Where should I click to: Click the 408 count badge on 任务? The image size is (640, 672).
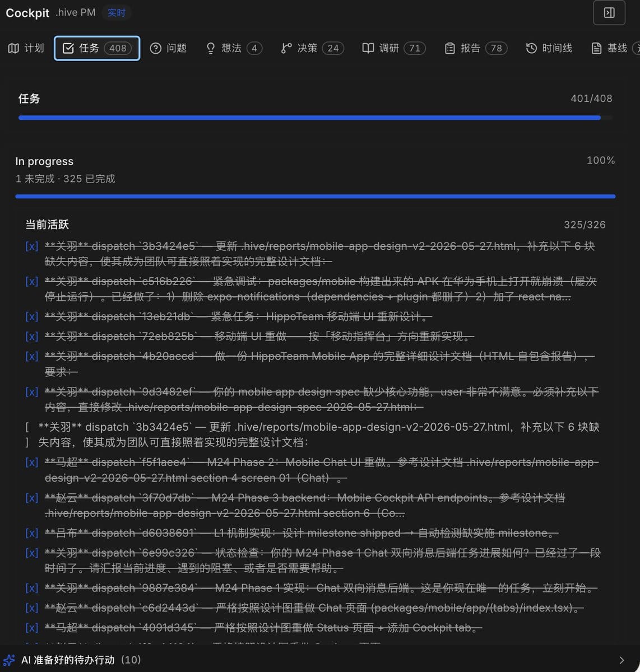(x=118, y=48)
